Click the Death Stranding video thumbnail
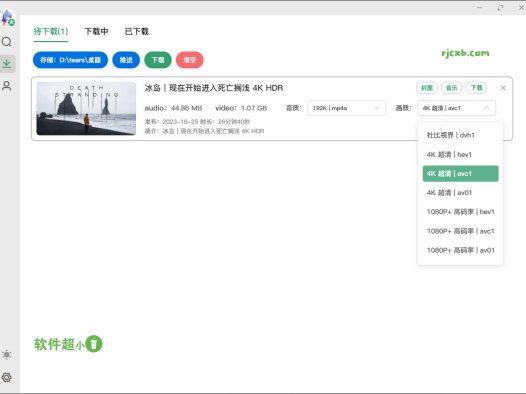The width and height of the screenshot is (526, 394). click(x=86, y=108)
